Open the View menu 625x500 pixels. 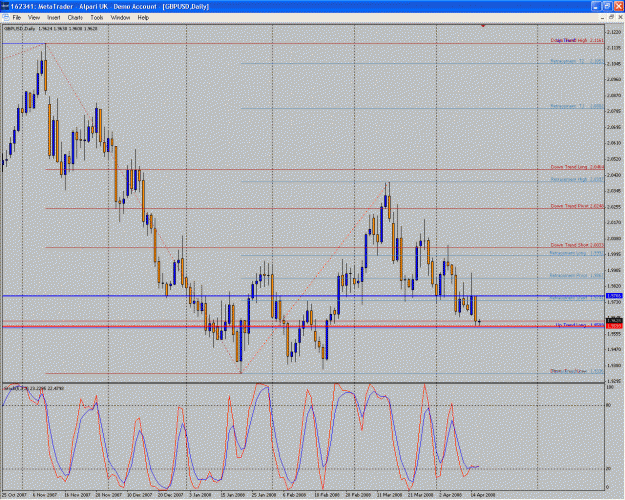(x=34, y=18)
